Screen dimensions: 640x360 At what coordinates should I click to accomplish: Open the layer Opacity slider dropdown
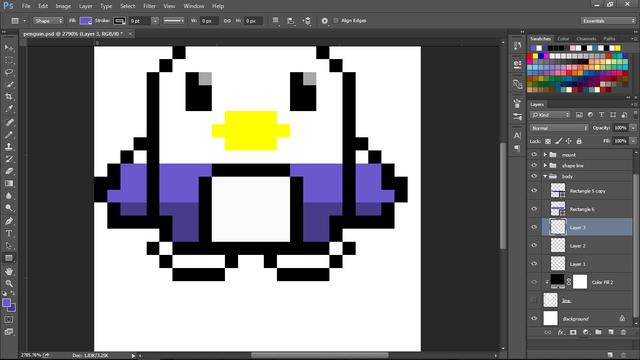(633, 128)
